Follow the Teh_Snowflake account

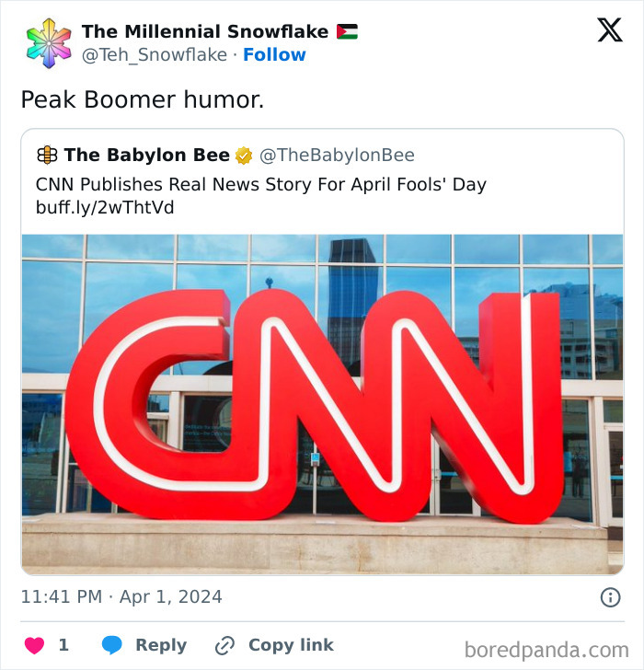click(274, 55)
